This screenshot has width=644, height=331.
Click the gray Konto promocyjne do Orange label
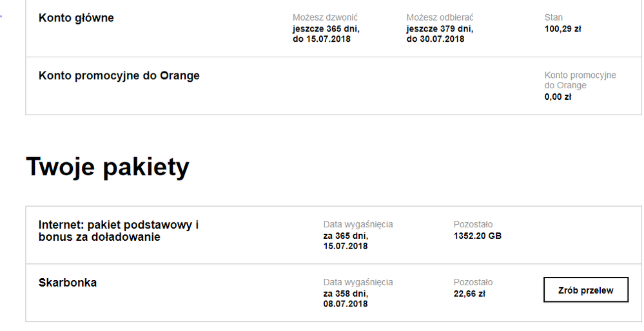(580, 80)
